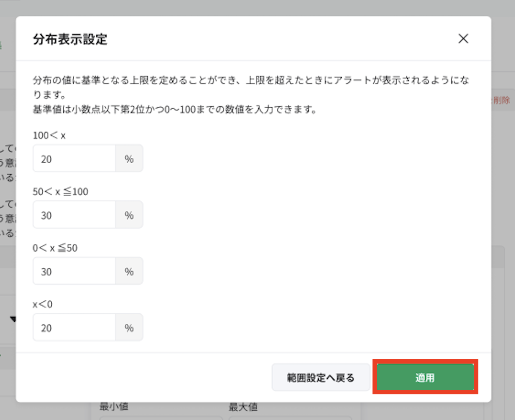The height and width of the screenshot is (420, 515).
Task: Click the red 削除 link behind the dialog
Action: coord(503,100)
